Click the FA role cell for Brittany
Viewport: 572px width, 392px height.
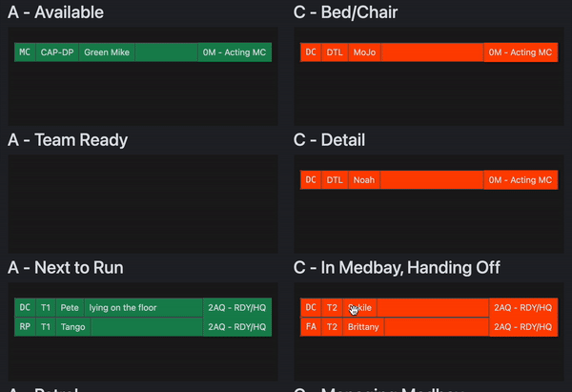pyautogui.click(x=311, y=327)
